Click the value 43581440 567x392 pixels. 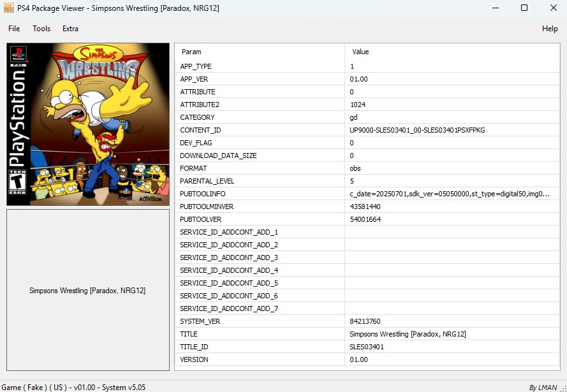tap(365, 207)
